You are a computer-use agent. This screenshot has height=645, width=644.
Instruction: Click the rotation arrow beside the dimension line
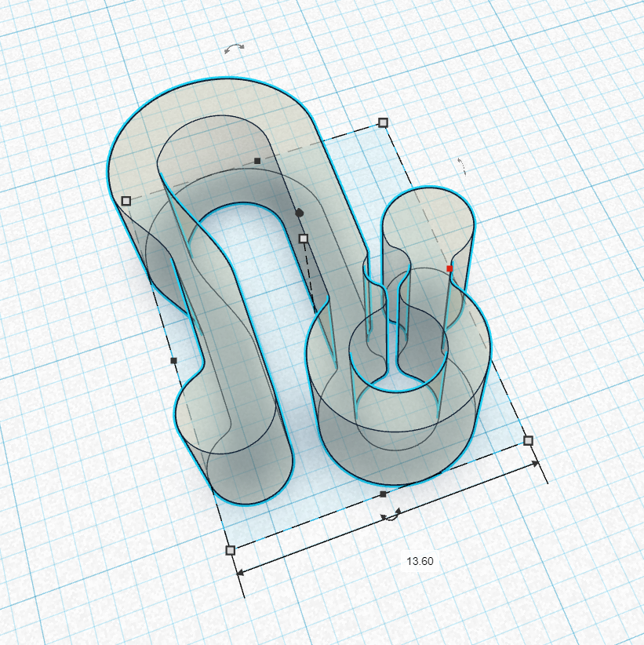(391, 515)
